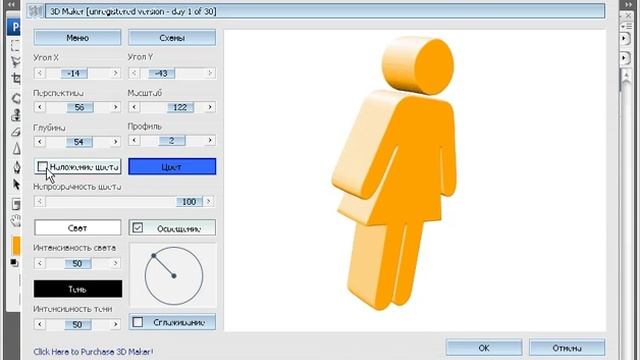This screenshot has width=640, height=360.
Task: Decrease Непрозрачность цвета with left arrow
Action: tap(40, 201)
